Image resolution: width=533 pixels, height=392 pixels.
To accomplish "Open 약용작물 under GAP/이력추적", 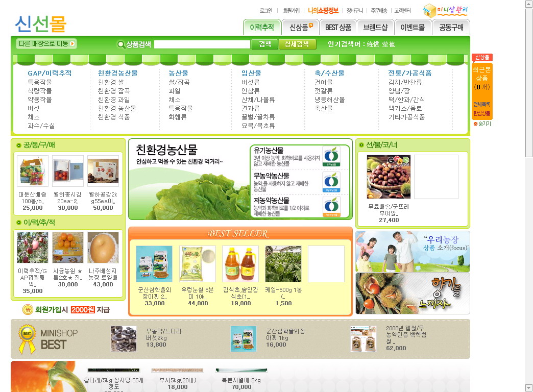I will [40, 100].
